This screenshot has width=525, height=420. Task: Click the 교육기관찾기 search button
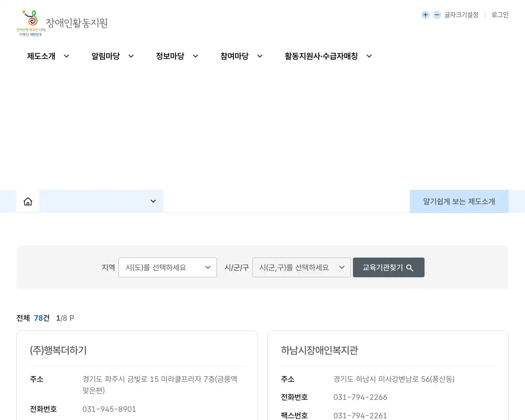point(388,267)
